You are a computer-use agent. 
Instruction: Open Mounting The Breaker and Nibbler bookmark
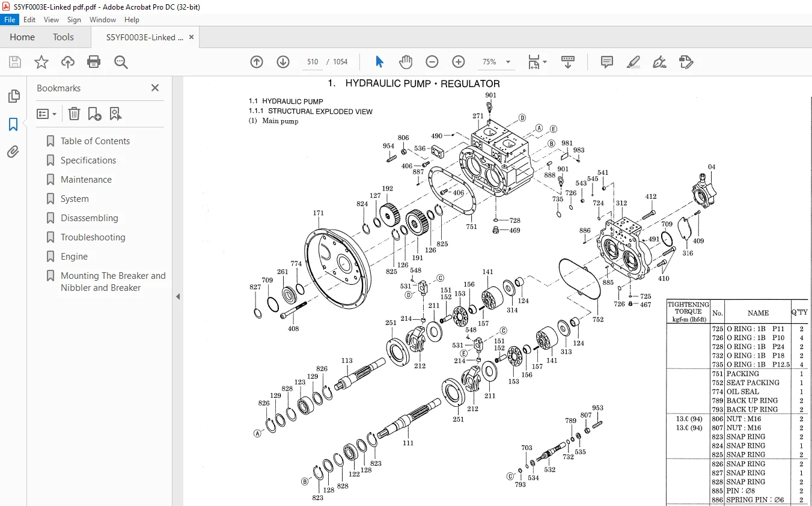pos(113,282)
